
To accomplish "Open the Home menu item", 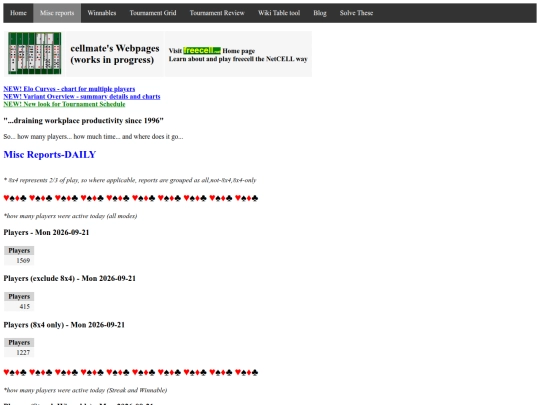I will 18,13.
